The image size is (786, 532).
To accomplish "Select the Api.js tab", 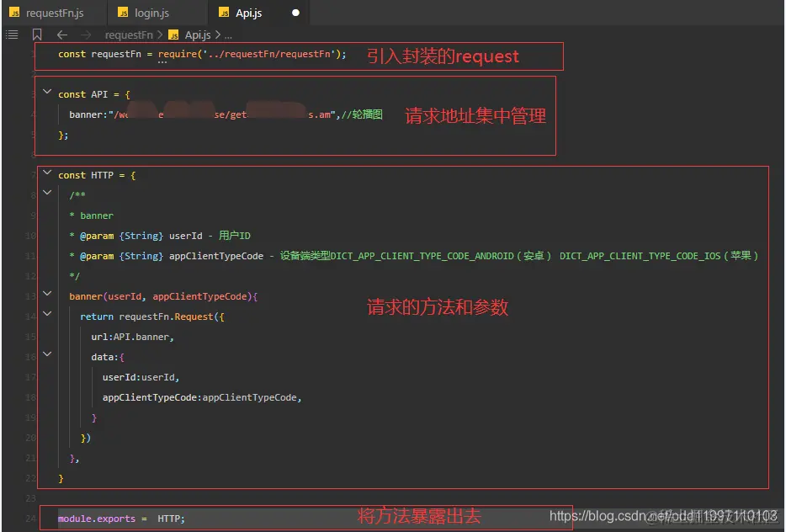I will [x=249, y=13].
